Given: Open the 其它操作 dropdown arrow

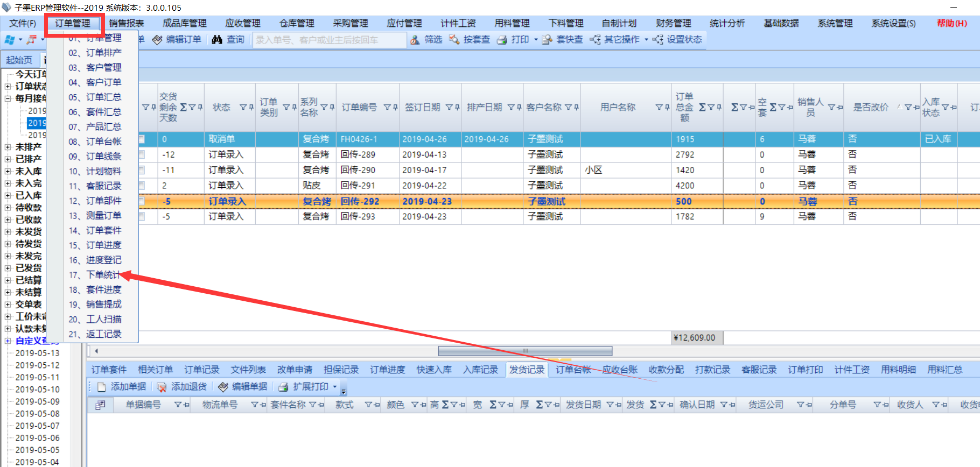Looking at the screenshot, I should [646, 40].
